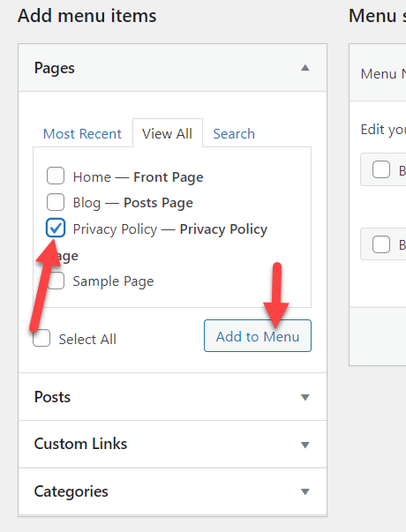Open the Categories panel heading
Image resolution: width=406 pixels, height=532 pixels.
(71, 491)
